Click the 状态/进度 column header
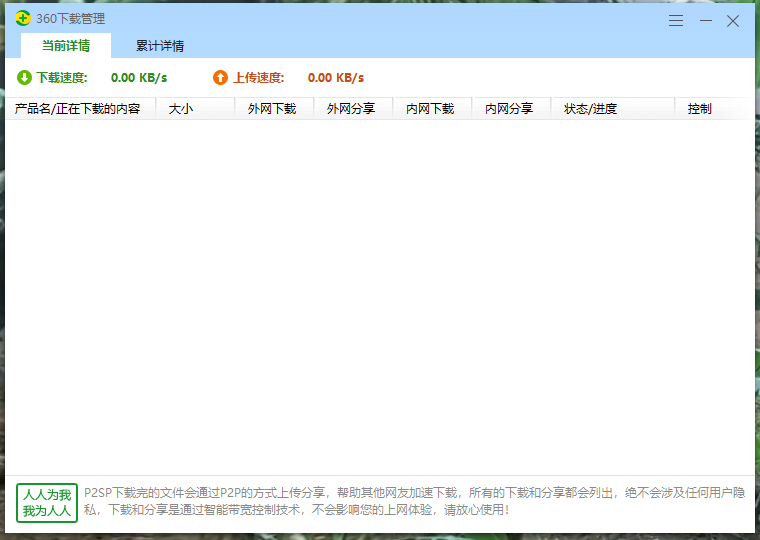Image resolution: width=760 pixels, height=540 pixels. (x=613, y=109)
